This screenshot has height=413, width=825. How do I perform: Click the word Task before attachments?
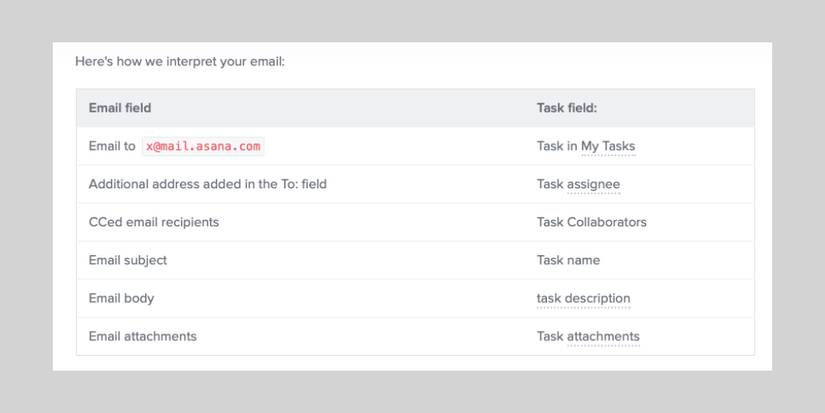click(550, 336)
